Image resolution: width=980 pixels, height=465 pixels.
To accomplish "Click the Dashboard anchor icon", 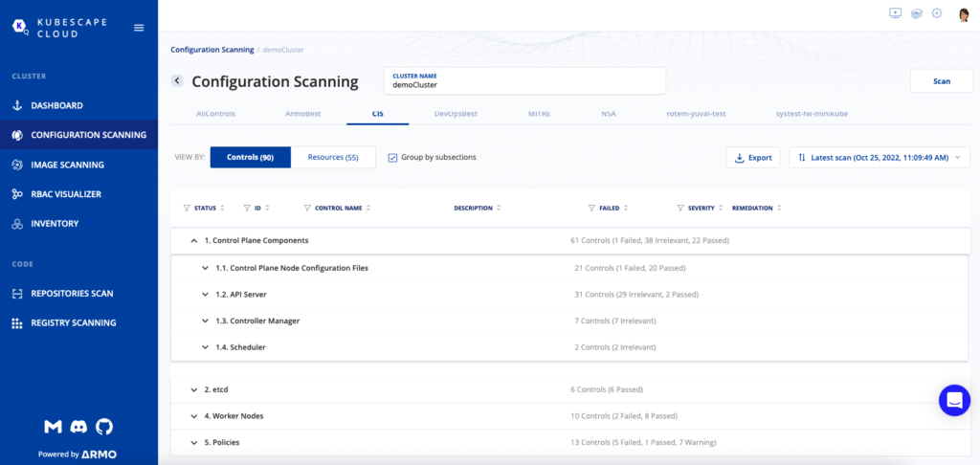I will [x=17, y=105].
